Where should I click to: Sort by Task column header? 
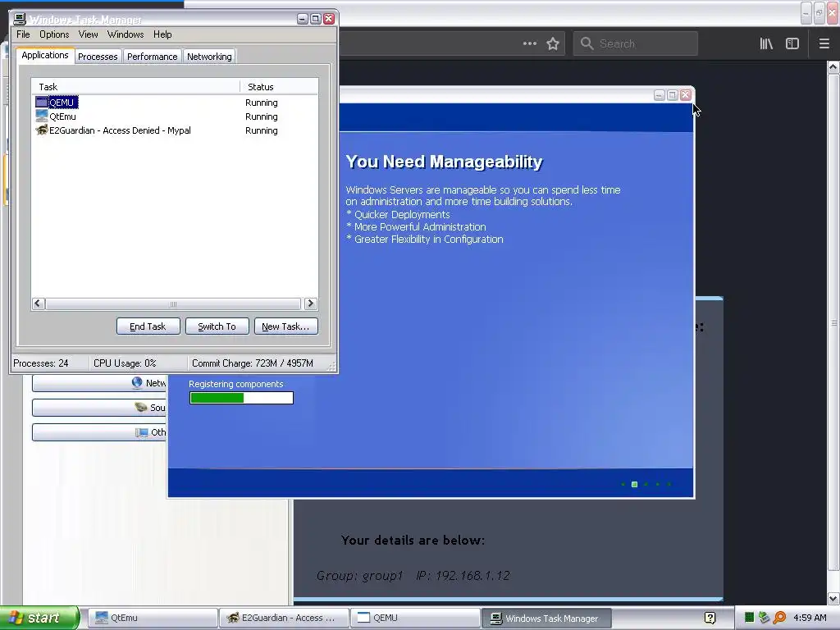click(x=135, y=87)
